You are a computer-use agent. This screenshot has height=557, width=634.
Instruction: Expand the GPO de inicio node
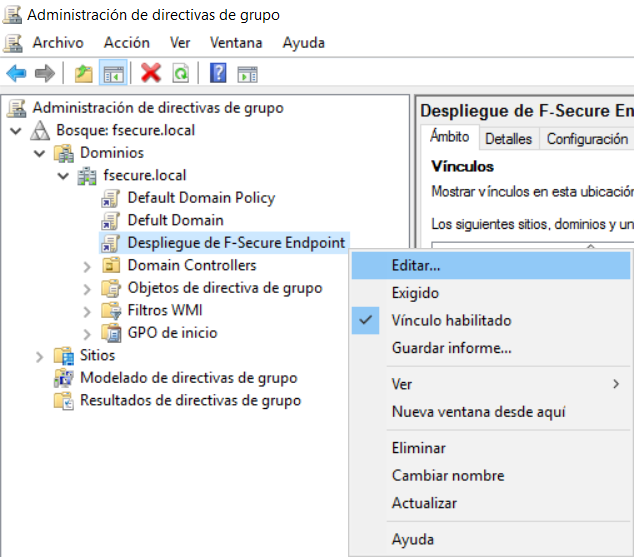click(x=87, y=334)
